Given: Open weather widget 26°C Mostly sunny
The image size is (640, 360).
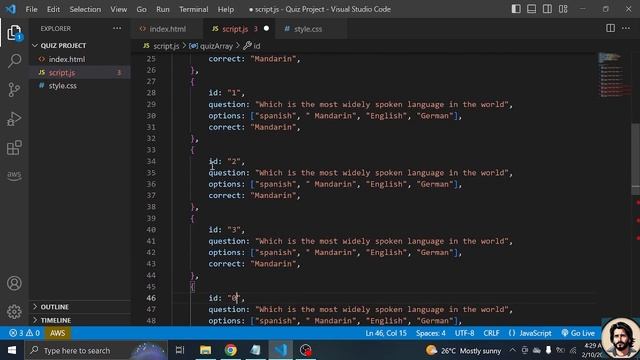Looking at the screenshot, I should pyautogui.click(x=463, y=351).
